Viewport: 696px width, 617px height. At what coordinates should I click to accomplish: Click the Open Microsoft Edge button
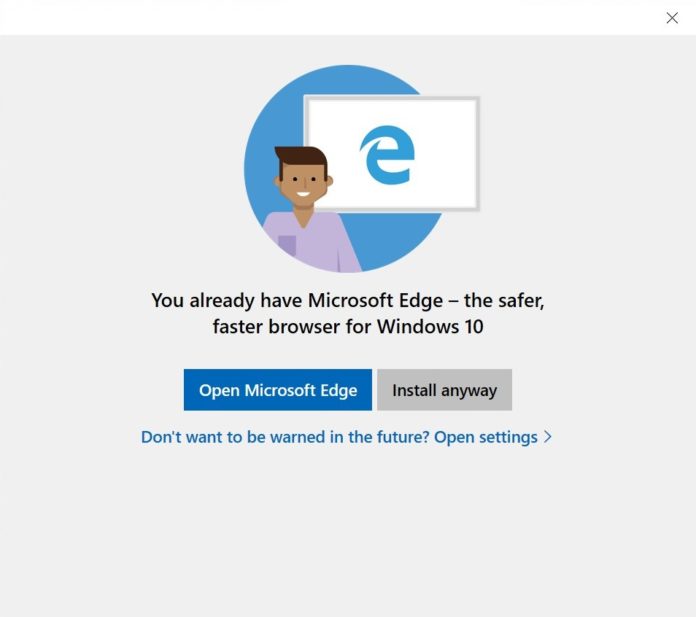click(277, 390)
